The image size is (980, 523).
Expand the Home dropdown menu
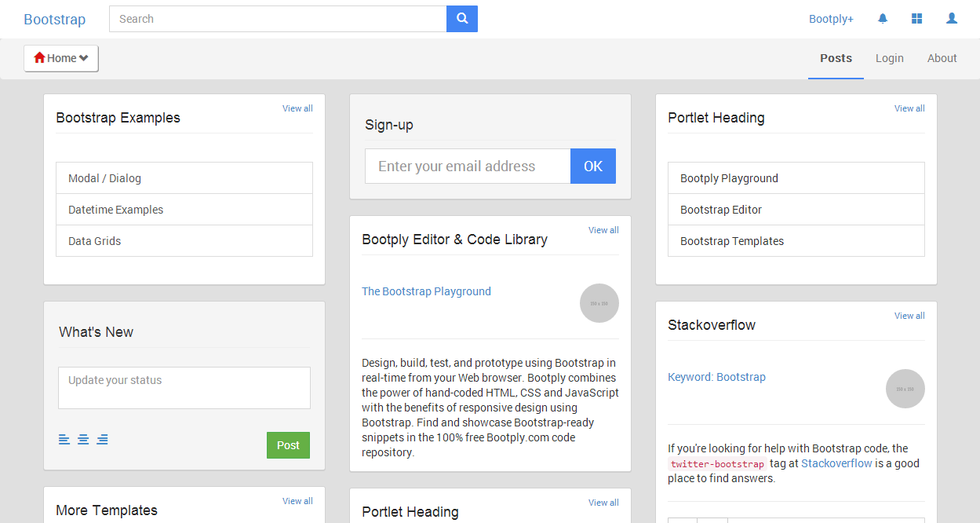(61, 58)
